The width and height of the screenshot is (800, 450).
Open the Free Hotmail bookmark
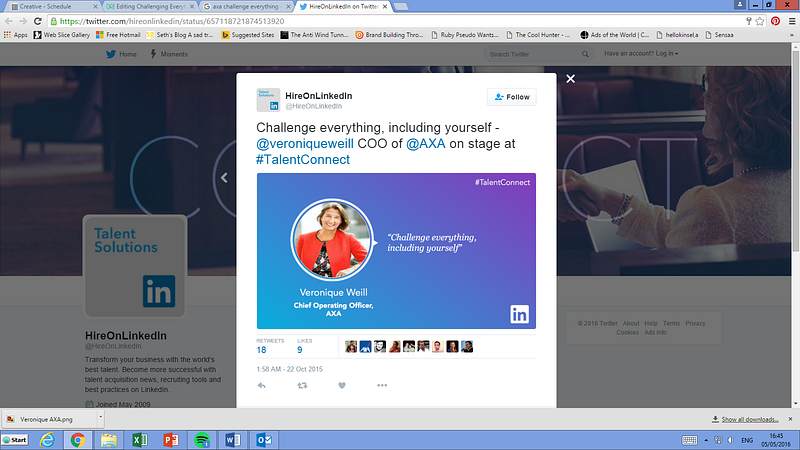pos(118,35)
